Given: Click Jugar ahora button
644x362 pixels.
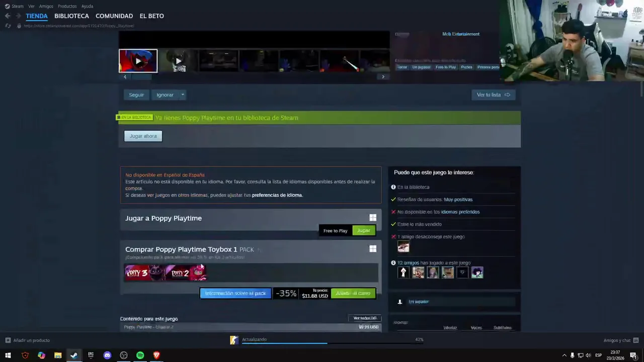Looking at the screenshot, I should coord(143,136).
